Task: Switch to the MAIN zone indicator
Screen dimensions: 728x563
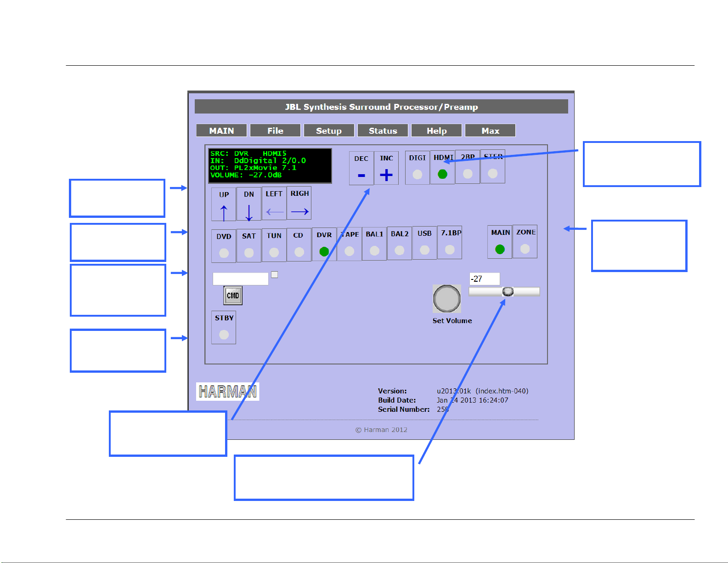Action: [x=500, y=242]
